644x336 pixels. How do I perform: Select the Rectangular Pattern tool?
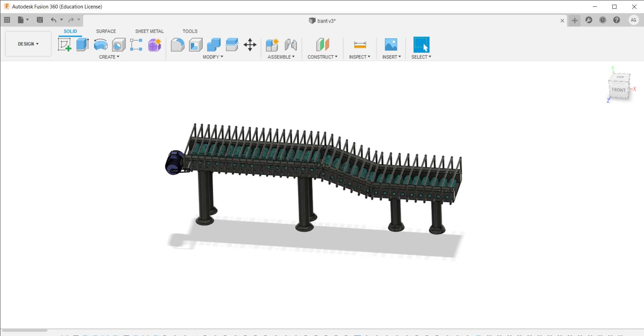136,44
